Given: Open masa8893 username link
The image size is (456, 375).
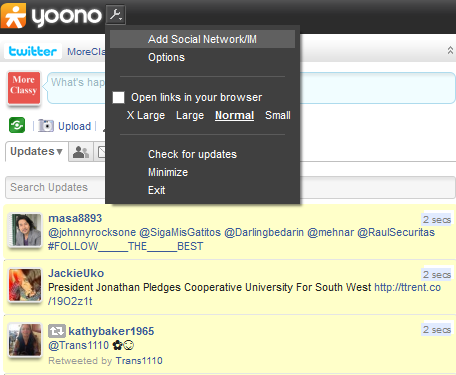Looking at the screenshot, I should coord(75,218).
